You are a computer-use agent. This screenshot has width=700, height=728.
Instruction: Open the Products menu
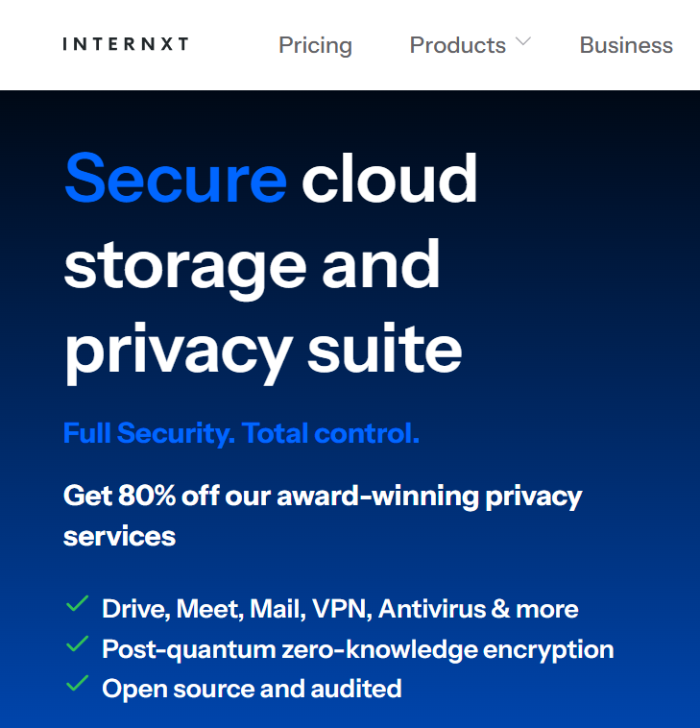(x=458, y=45)
